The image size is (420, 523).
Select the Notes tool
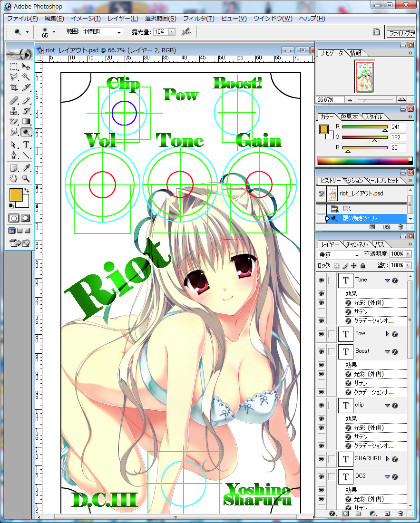(x=14, y=168)
